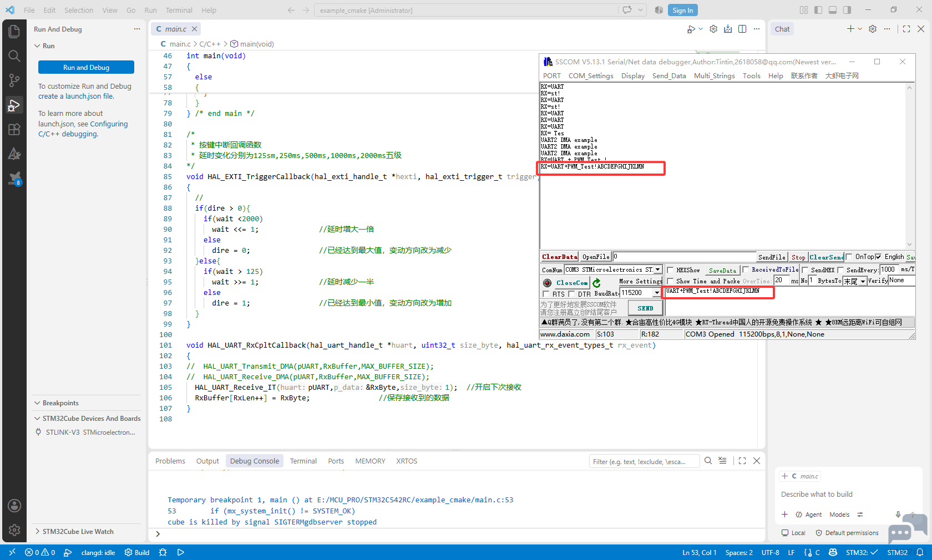The height and width of the screenshot is (560, 932).
Task: Click the red port status lamp in SSCOM
Action: 547,283
